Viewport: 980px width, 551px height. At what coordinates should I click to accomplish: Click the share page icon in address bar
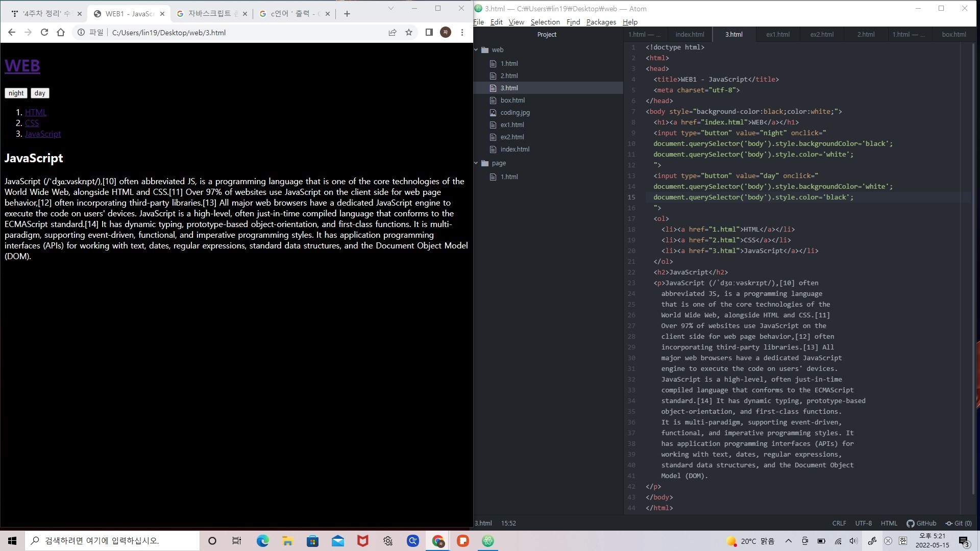click(392, 32)
